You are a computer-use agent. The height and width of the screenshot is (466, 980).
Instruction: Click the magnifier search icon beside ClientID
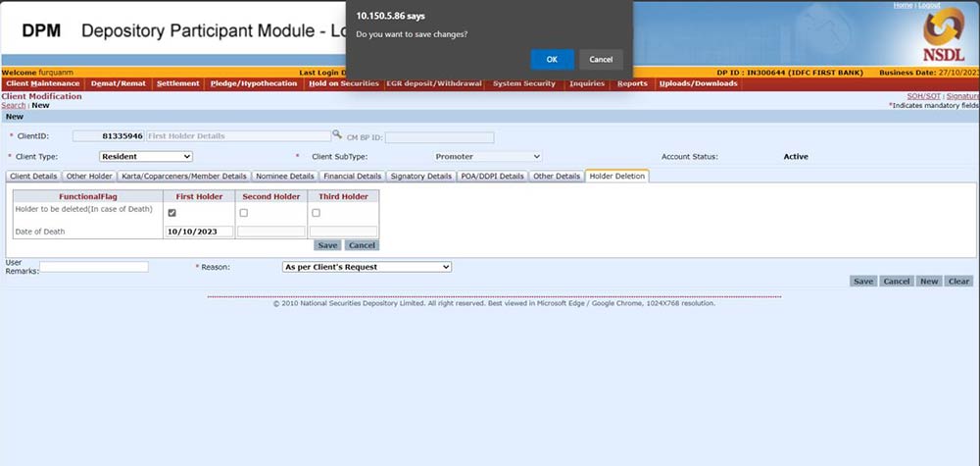pyautogui.click(x=336, y=135)
